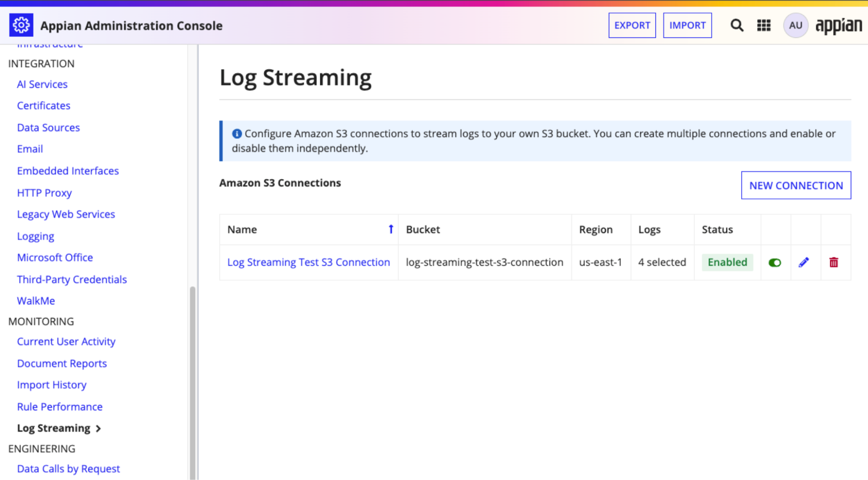
Task: Click the 'us-east-1' region cell
Action: (601, 262)
